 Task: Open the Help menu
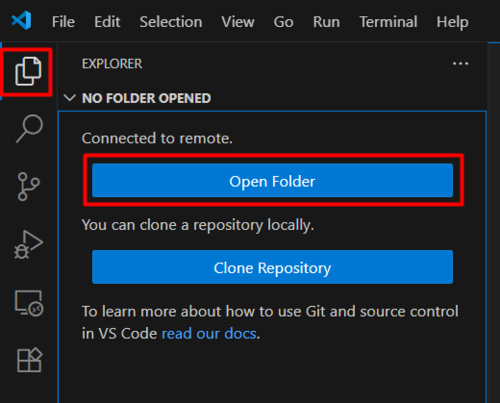452,22
